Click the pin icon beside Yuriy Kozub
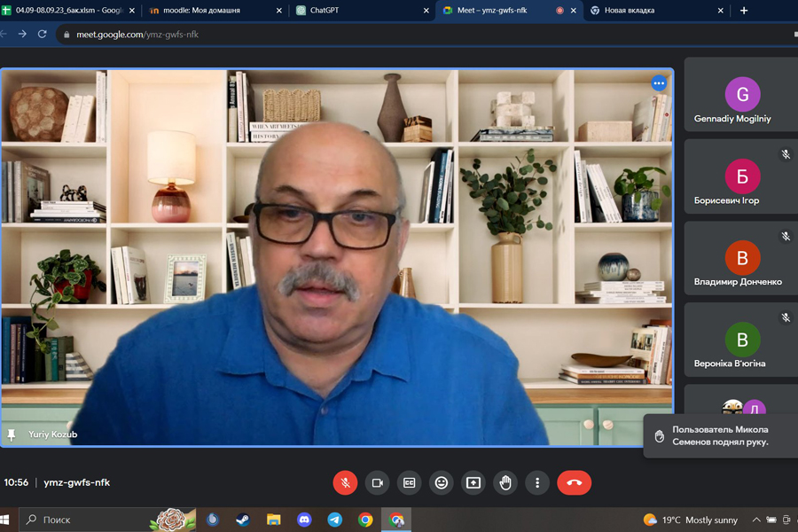Viewport: 798px width, 532px height. [x=12, y=435]
